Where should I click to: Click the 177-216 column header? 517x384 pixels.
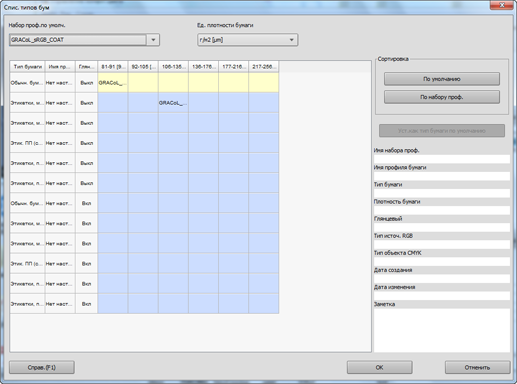233,67
